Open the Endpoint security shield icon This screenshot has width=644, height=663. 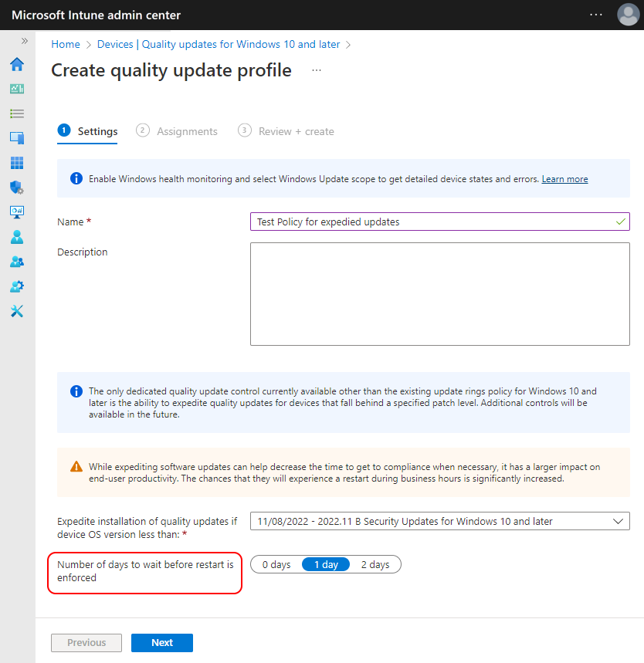point(17,188)
